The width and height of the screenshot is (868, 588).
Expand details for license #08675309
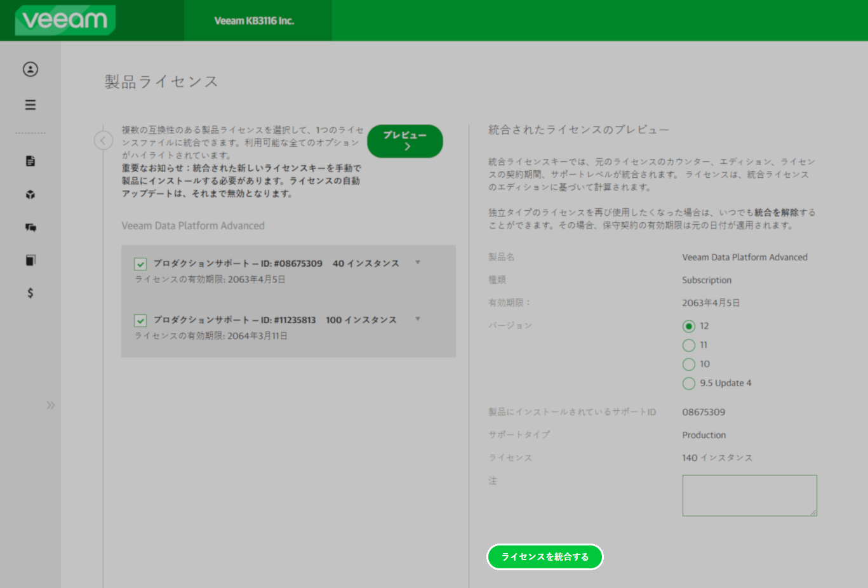coord(418,262)
